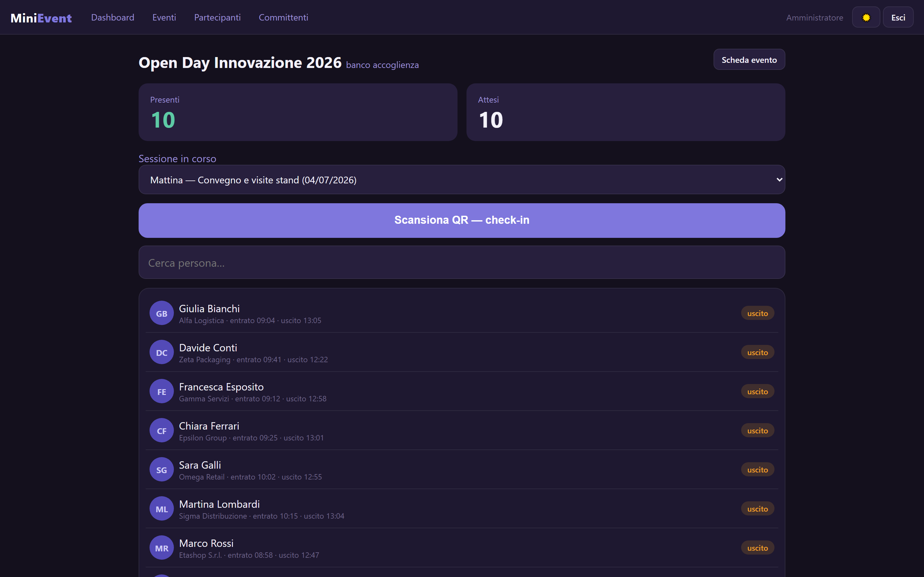
Task: Click the uscito badge for Marco Rossi
Action: [757, 548]
